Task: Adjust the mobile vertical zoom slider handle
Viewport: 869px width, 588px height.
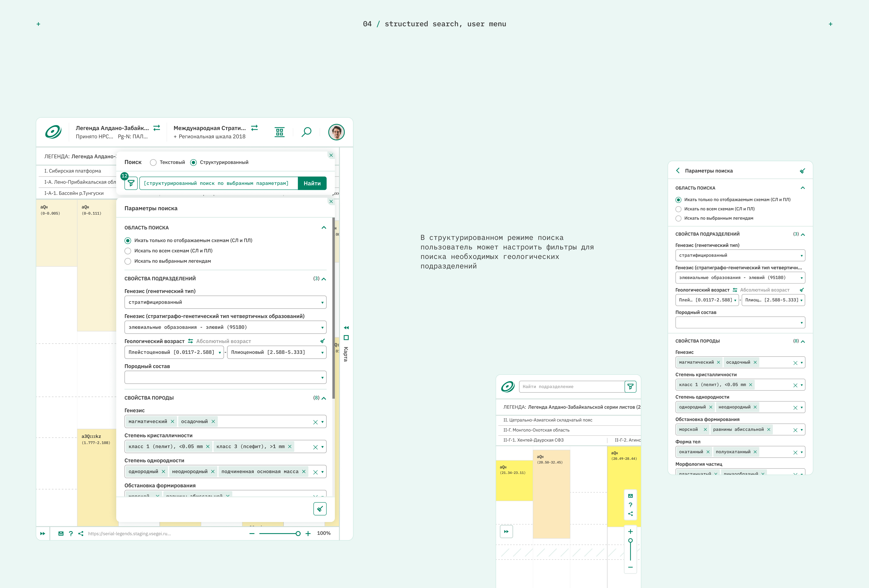Action: [631, 540]
